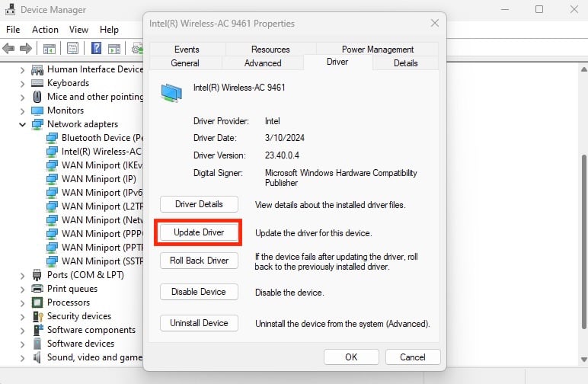
Task: Dismiss dialog with the Cancel button
Action: 413,357
